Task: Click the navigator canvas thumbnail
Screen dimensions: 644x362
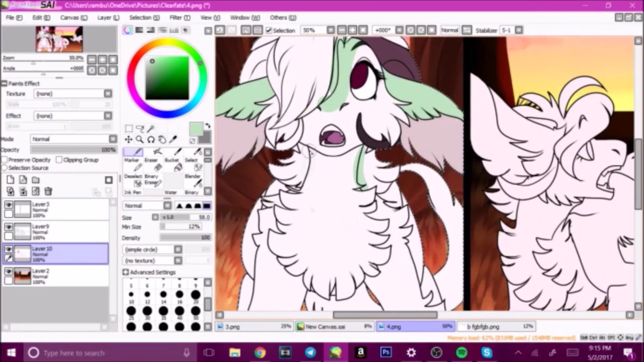Action: (x=59, y=39)
